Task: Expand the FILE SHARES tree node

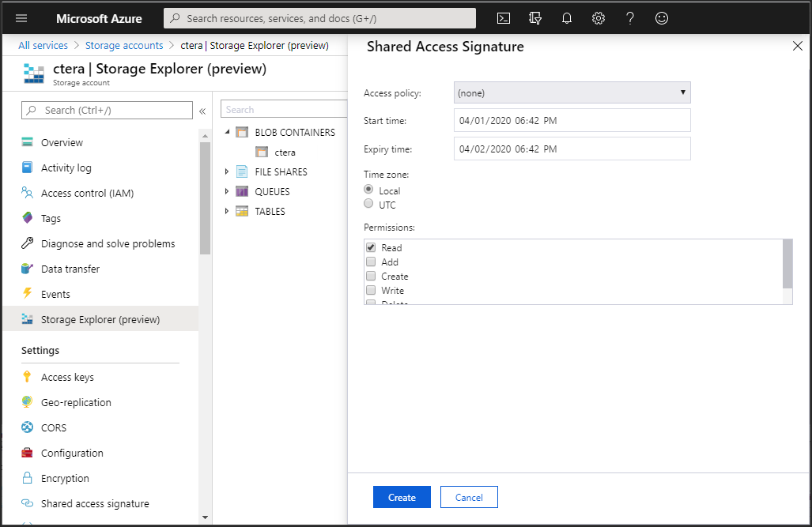Action: click(227, 171)
